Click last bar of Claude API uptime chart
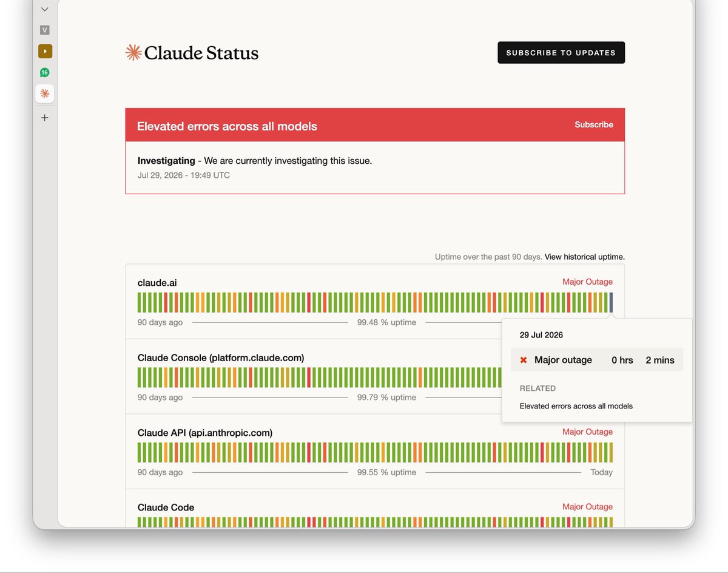The width and height of the screenshot is (728, 573). (x=611, y=452)
